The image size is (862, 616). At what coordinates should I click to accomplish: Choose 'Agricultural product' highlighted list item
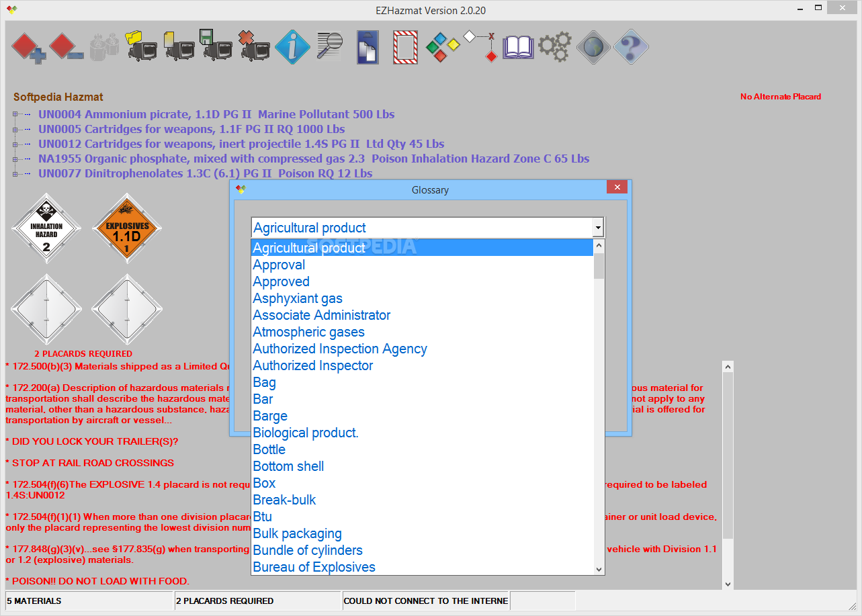coord(422,248)
